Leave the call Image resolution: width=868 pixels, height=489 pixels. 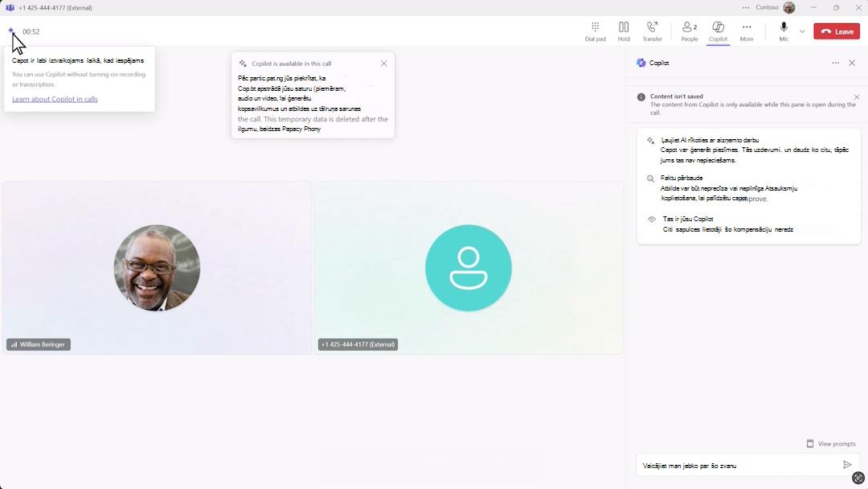[837, 31]
